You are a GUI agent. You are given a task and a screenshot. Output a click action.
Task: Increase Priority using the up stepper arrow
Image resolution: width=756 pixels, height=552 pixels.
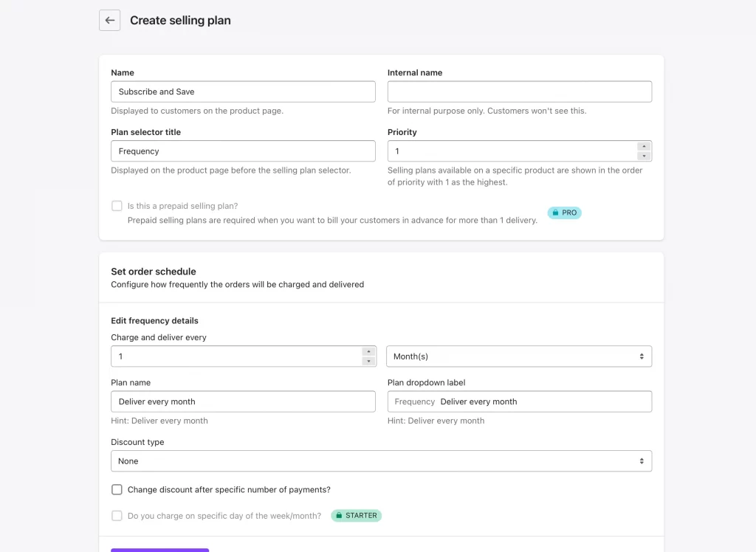coord(643,147)
